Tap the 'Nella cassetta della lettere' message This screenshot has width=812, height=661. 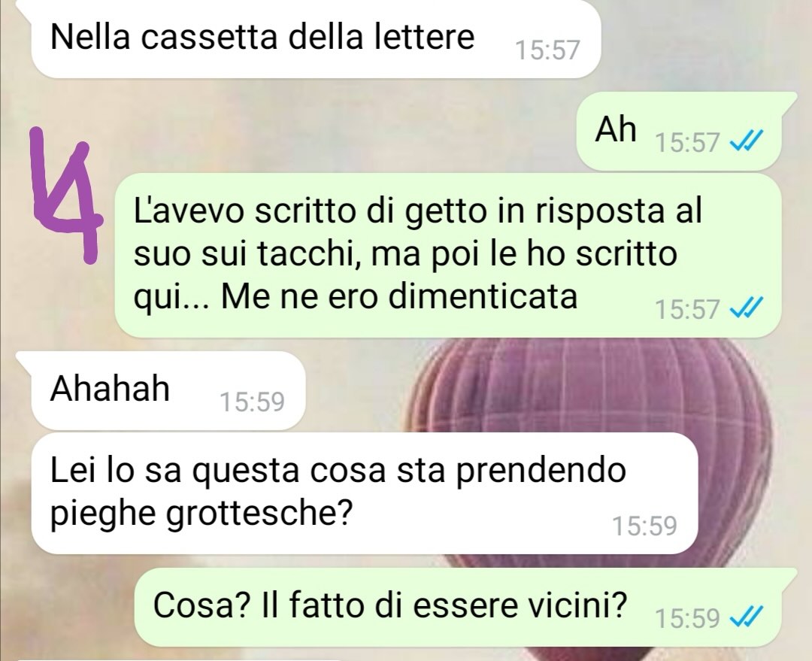point(316,39)
